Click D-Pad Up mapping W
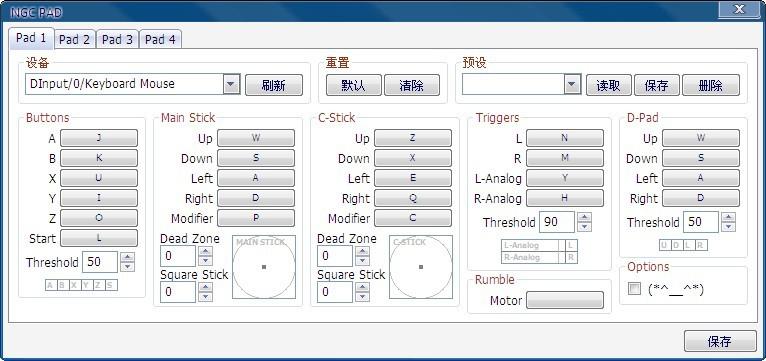Image resolution: width=766 pixels, height=361 pixels. [x=701, y=138]
